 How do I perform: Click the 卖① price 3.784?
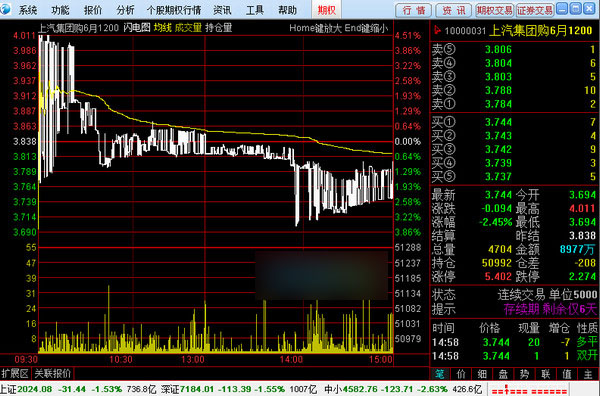pyautogui.click(x=498, y=104)
